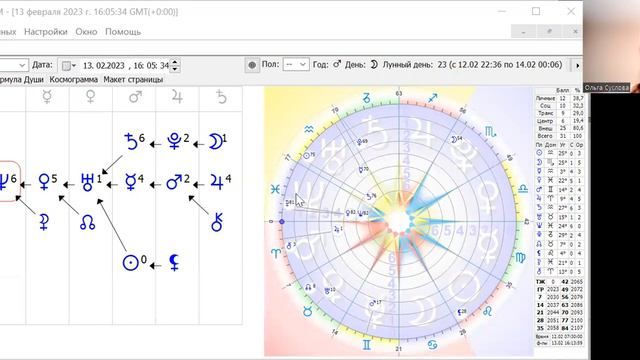Select the Saturn column header
Viewport: 640px width, 360px height.
coord(221,97)
